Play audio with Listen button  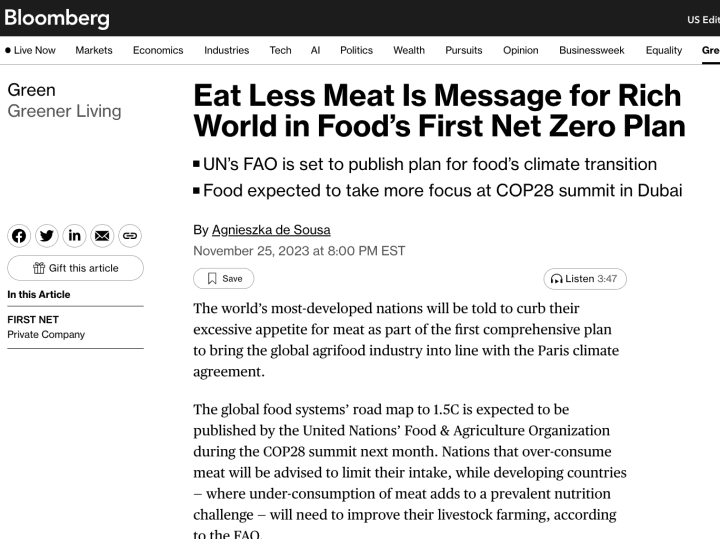click(x=584, y=279)
